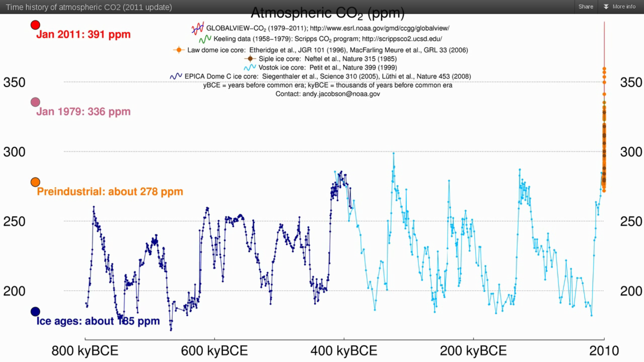Click the yBCE definition note text
Viewport: 644px width, 362px height.
pyautogui.click(x=328, y=85)
